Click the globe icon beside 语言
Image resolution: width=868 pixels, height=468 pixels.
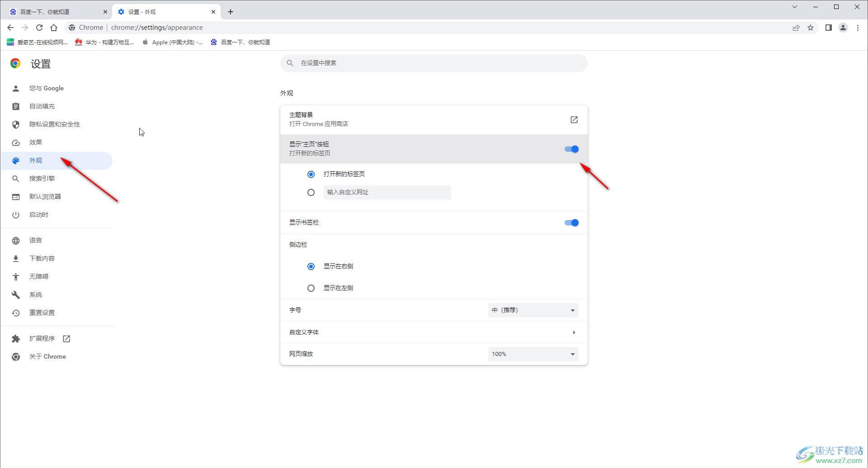pyautogui.click(x=16, y=241)
